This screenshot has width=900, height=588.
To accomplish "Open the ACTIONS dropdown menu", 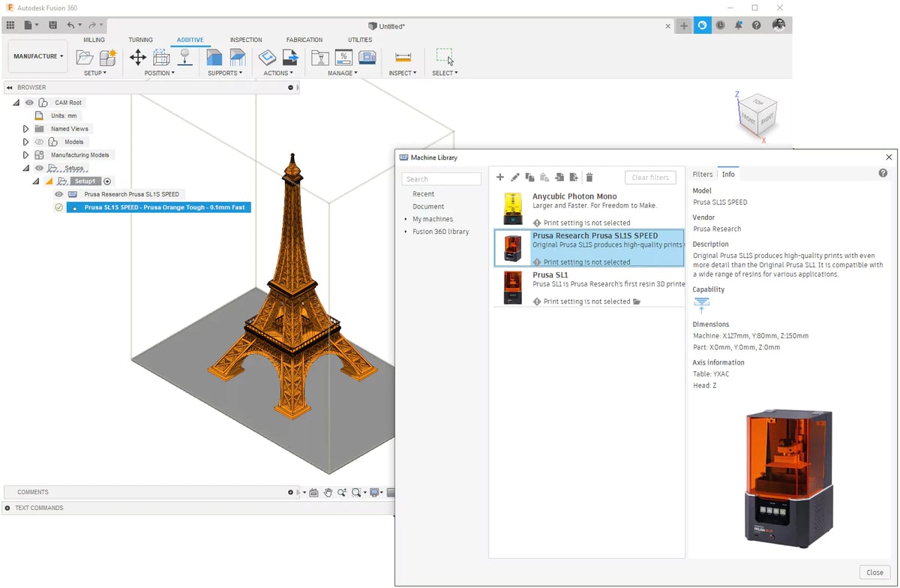I will (278, 73).
